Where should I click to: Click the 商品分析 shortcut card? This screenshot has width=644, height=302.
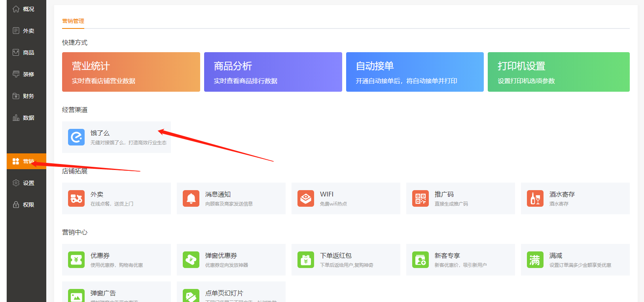pos(273,72)
